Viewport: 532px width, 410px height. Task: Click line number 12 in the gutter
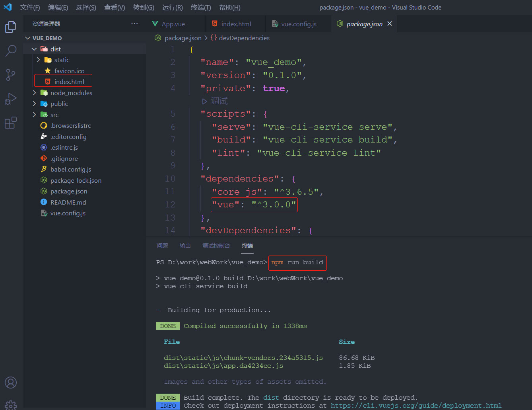point(170,205)
